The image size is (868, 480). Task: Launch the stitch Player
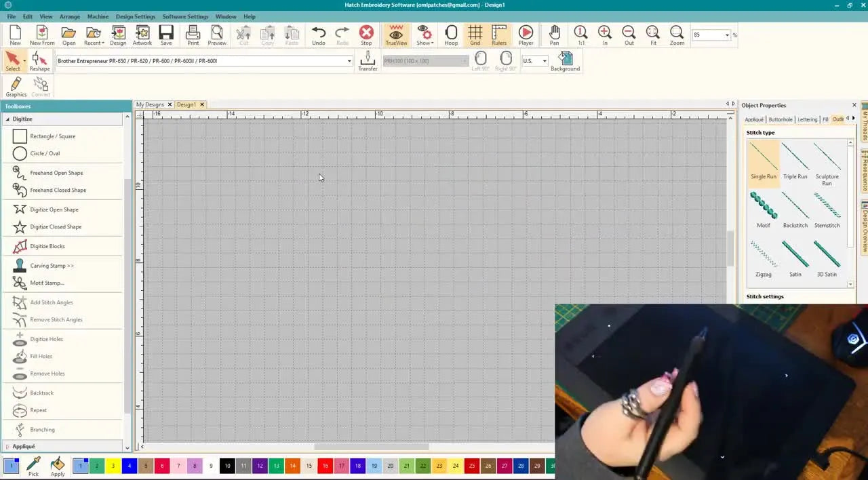point(526,35)
